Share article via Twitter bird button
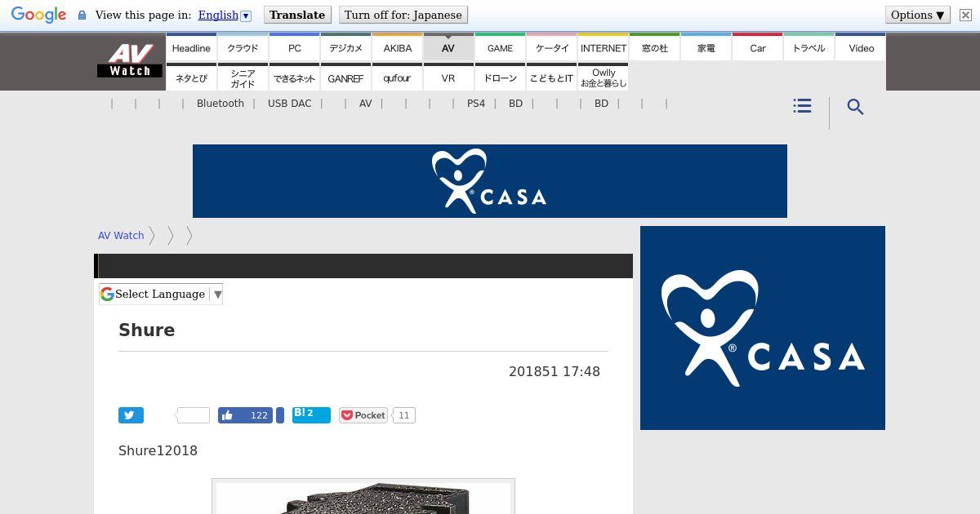Viewport: 980px width, 514px height. click(131, 415)
